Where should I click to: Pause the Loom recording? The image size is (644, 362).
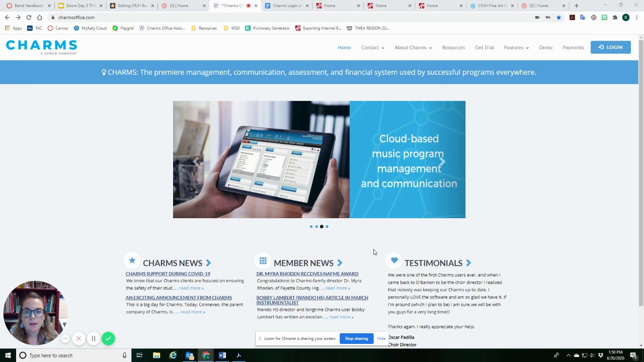tap(93, 338)
